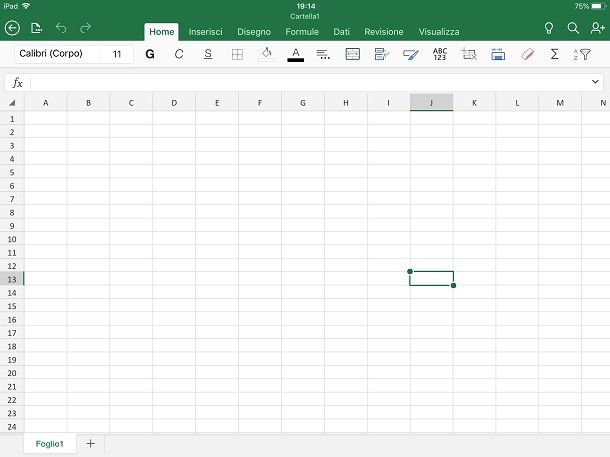Select column A header
This screenshot has height=457, width=610.
point(46,103)
